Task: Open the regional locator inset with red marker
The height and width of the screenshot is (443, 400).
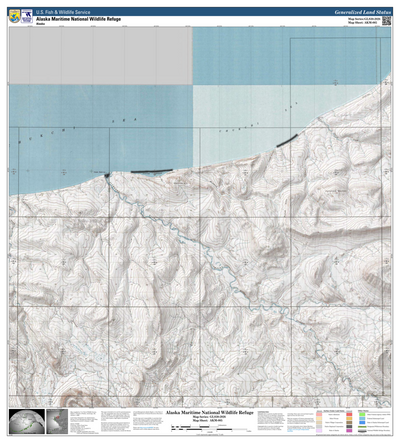Action: pos(57,422)
